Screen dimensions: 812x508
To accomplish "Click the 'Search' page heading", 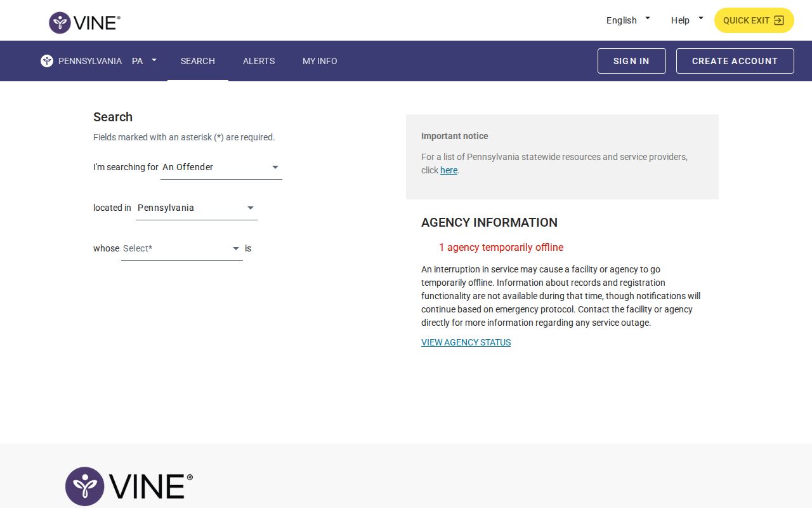I will tap(113, 117).
